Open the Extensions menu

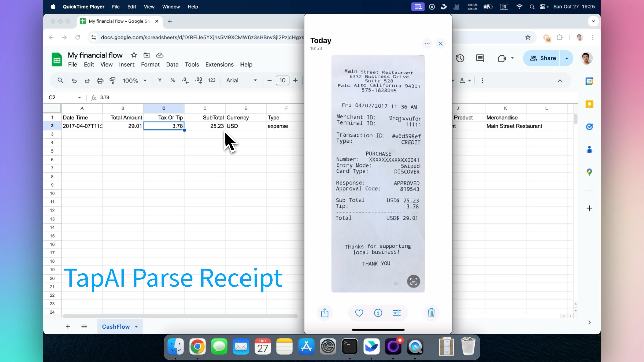[x=219, y=64]
